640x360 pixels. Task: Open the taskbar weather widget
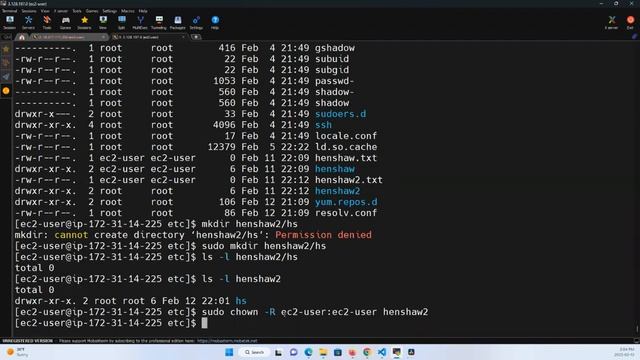tap(17, 352)
